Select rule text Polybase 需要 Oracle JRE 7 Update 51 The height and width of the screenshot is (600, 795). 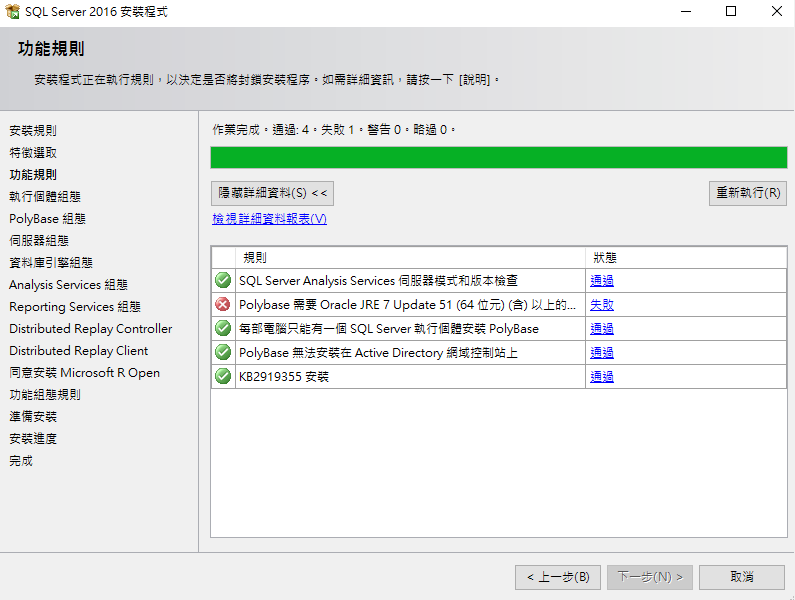coord(407,305)
